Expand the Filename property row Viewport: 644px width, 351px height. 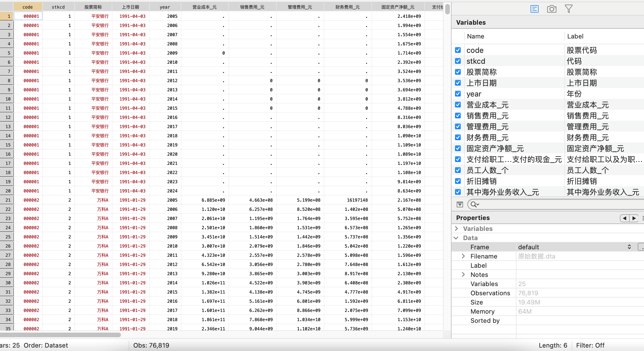[x=463, y=256]
